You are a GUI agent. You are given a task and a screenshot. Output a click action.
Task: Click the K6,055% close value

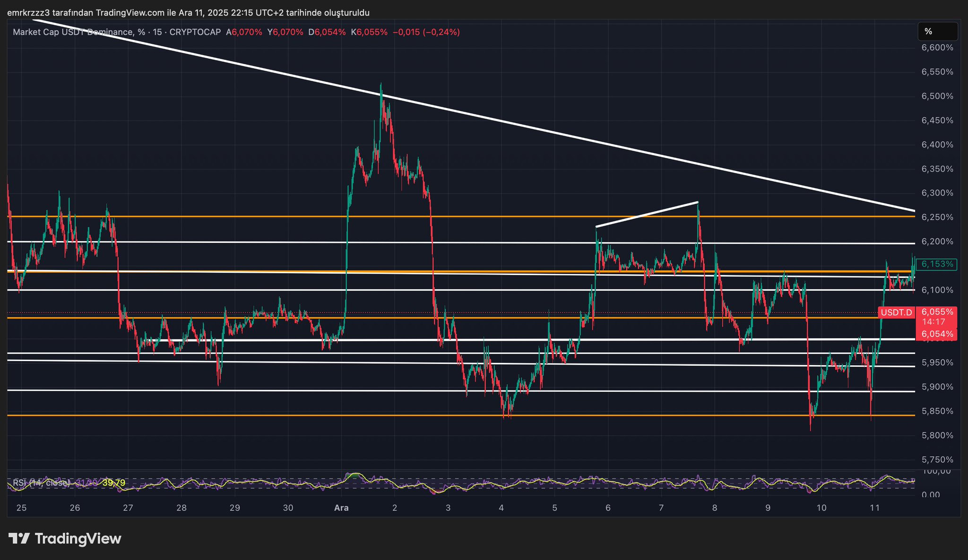click(x=369, y=32)
